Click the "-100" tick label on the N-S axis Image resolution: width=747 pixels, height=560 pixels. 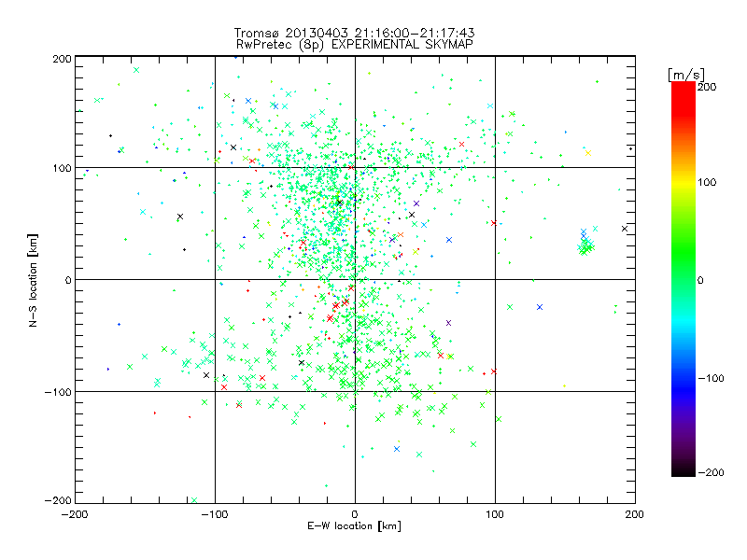pyautogui.click(x=58, y=392)
